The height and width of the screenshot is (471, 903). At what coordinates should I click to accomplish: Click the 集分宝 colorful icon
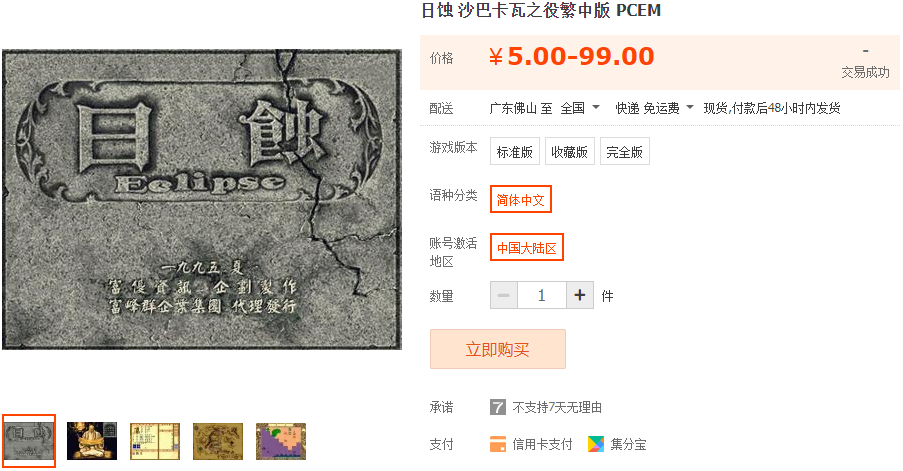click(x=595, y=444)
